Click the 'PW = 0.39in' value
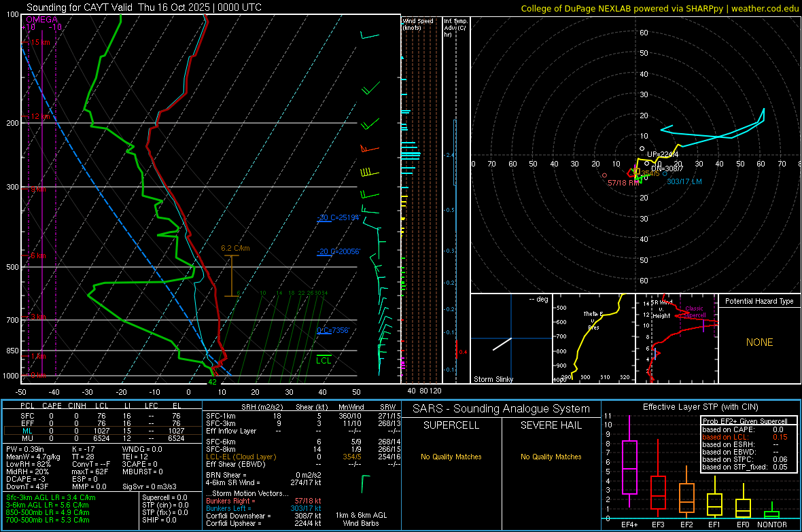The width and height of the screenshot is (802, 532). (x=25, y=449)
